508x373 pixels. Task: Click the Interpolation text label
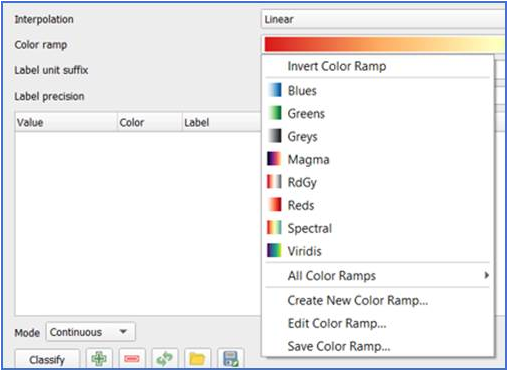tap(44, 19)
